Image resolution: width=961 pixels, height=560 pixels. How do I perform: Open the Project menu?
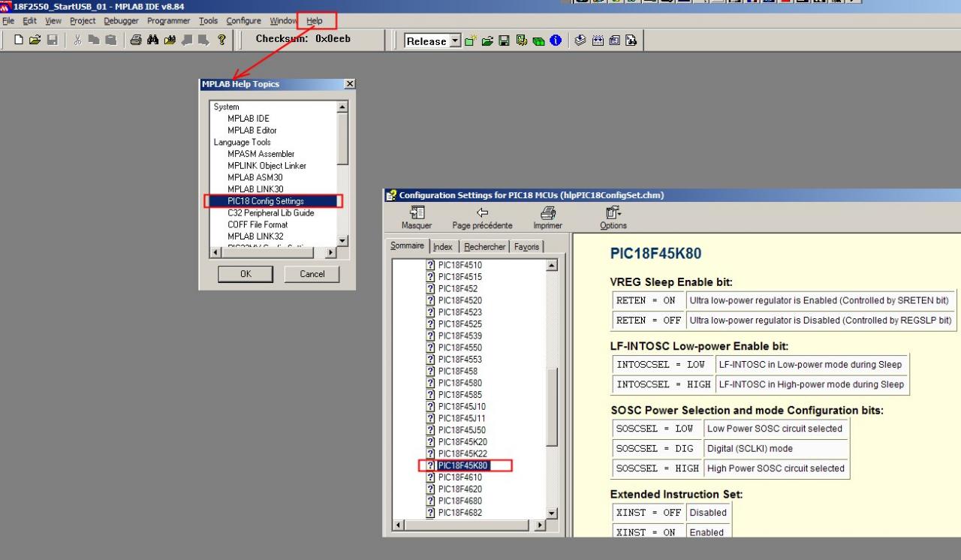tap(83, 21)
